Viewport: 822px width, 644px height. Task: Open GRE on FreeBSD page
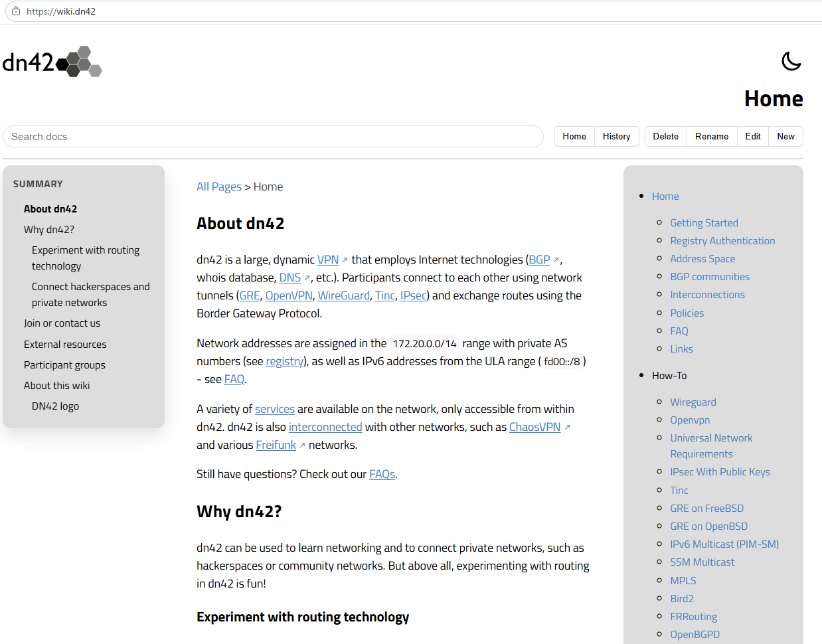pyautogui.click(x=707, y=509)
